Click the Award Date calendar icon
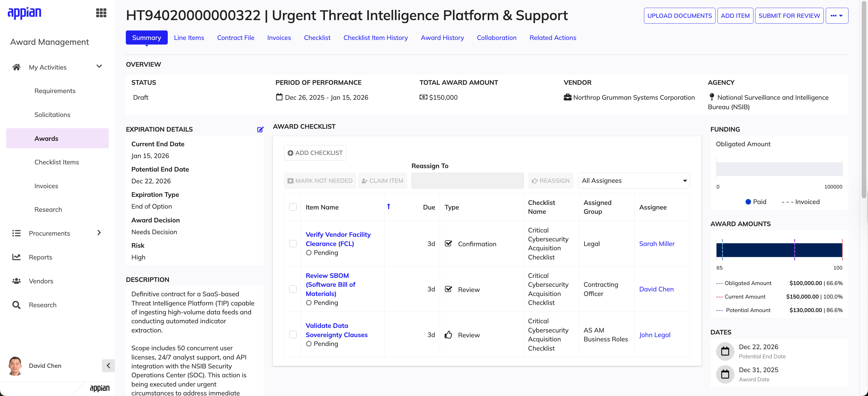This screenshot has height=396, width=868. (725, 374)
